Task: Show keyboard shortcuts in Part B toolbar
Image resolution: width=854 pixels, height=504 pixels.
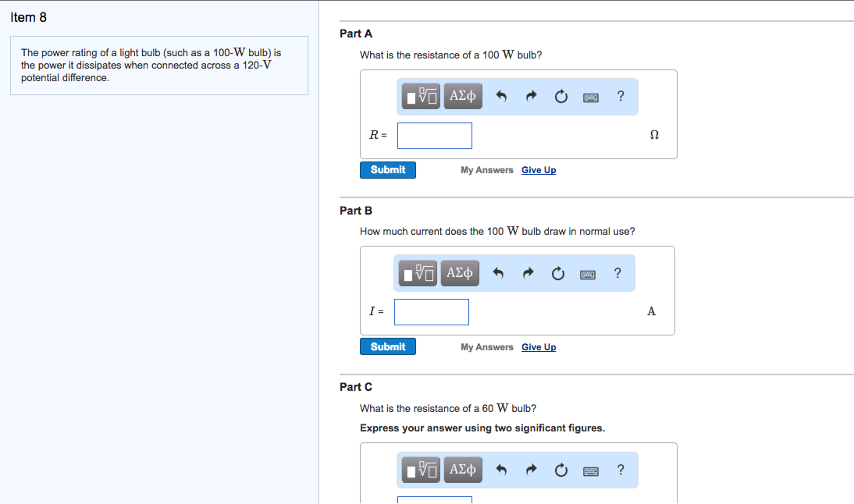Action: (588, 275)
